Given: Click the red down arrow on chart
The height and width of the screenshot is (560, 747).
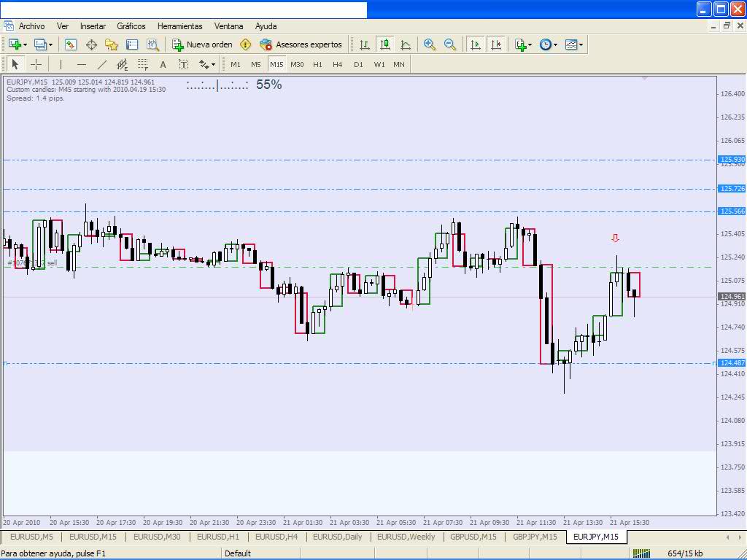Looking at the screenshot, I should [615, 238].
